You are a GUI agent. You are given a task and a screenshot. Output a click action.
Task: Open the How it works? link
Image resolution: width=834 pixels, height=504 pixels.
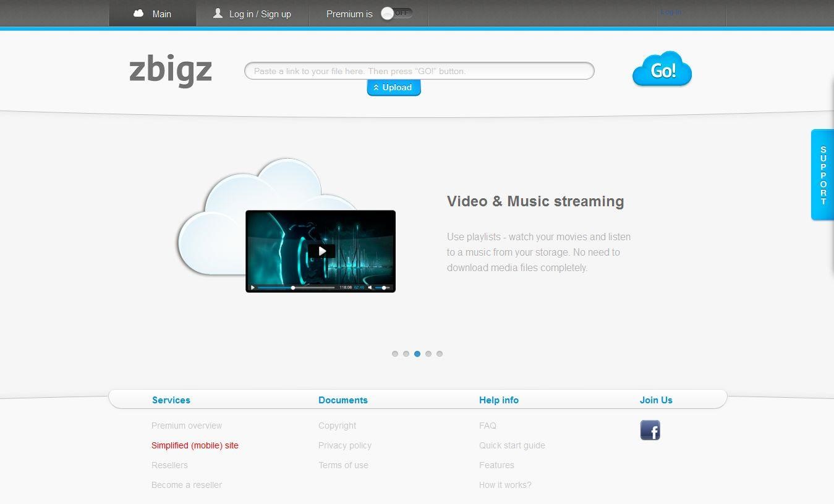(x=505, y=485)
